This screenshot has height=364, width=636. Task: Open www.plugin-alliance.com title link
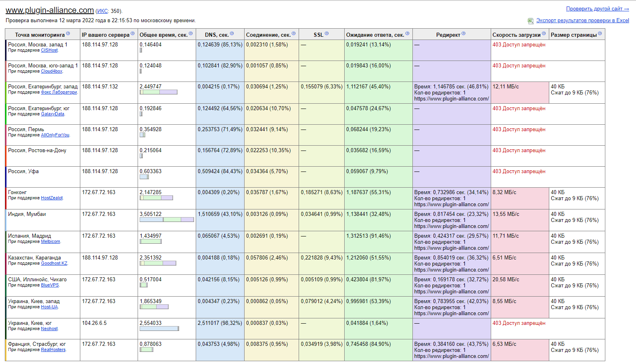pos(50,10)
